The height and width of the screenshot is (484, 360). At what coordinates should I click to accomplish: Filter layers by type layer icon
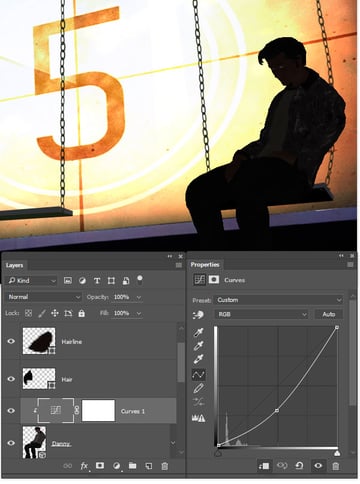pos(97,281)
